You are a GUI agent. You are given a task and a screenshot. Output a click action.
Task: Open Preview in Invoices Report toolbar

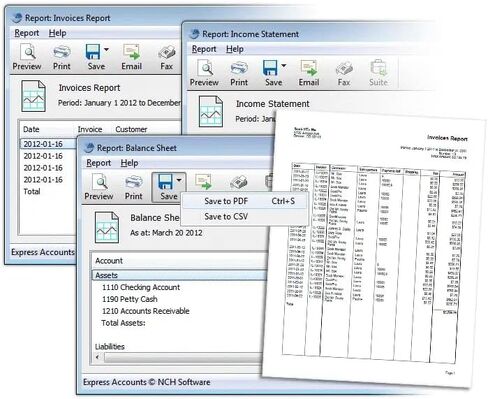pos(27,57)
